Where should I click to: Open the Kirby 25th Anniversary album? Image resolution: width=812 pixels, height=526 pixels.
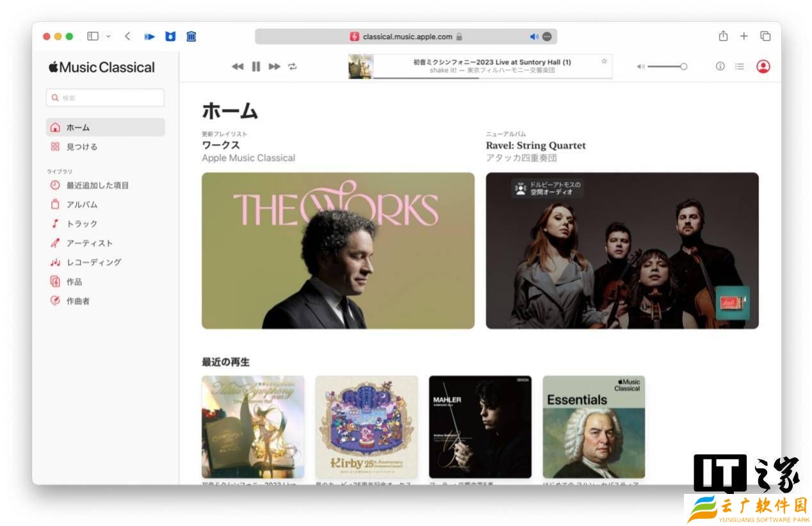pyautogui.click(x=366, y=427)
